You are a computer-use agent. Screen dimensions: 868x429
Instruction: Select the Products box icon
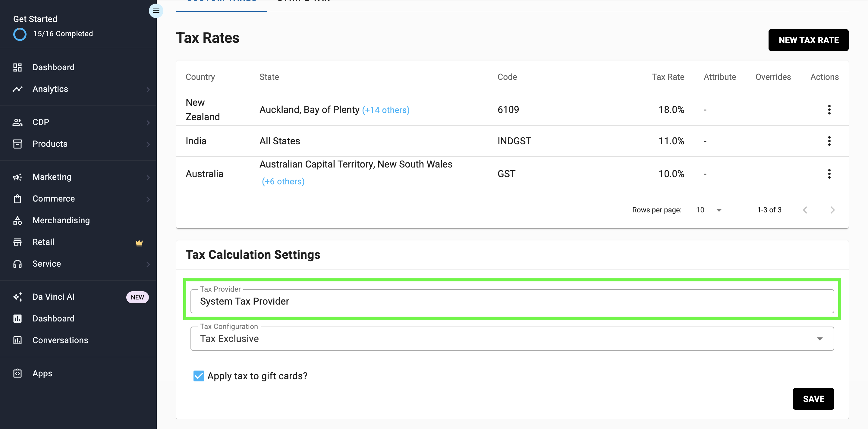17,144
